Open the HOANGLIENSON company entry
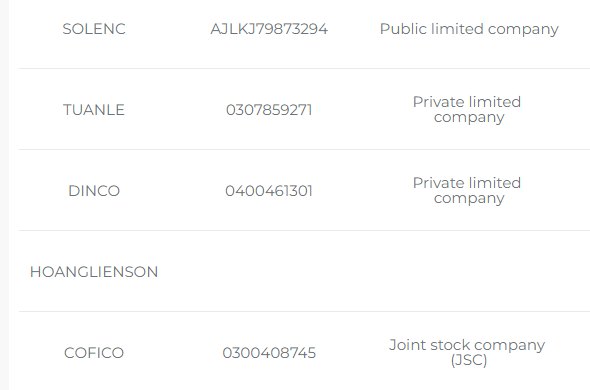590x390 pixels. pos(94,272)
